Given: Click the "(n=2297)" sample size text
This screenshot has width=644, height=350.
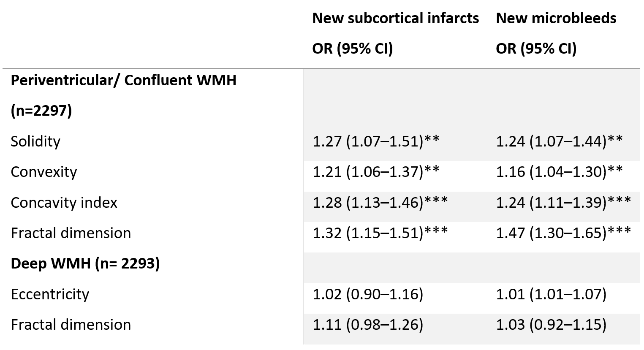Looking at the screenshot, I should [41, 111].
